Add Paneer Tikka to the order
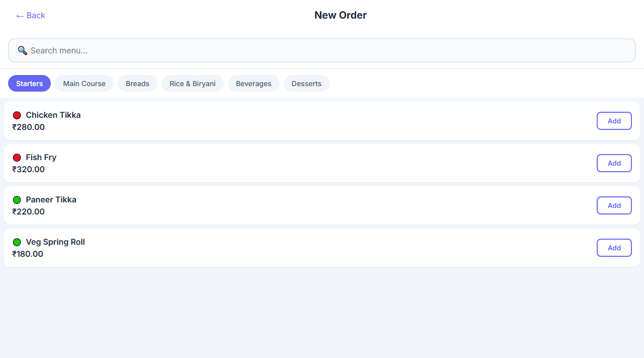The height and width of the screenshot is (358, 644). pyautogui.click(x=614, y=205)
